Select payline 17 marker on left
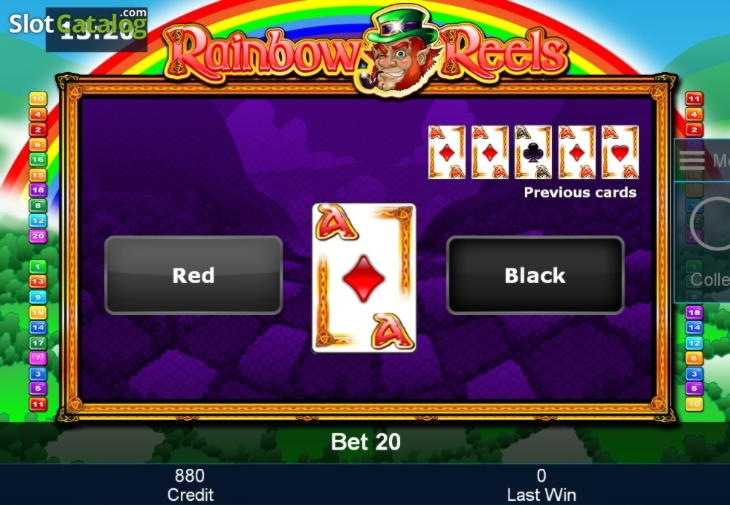Viewport: 730px width, 505px height. pyautogui.click(x=38, y=343)
